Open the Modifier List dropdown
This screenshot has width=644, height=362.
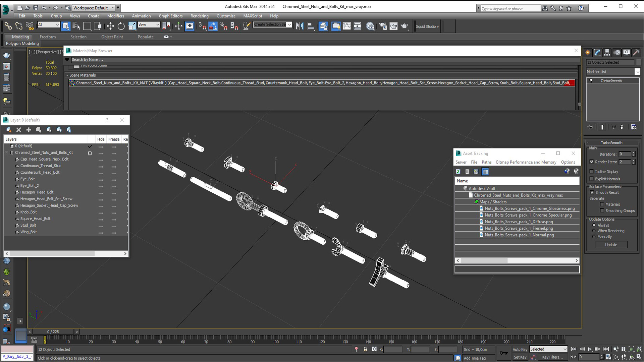click(613, 72)
